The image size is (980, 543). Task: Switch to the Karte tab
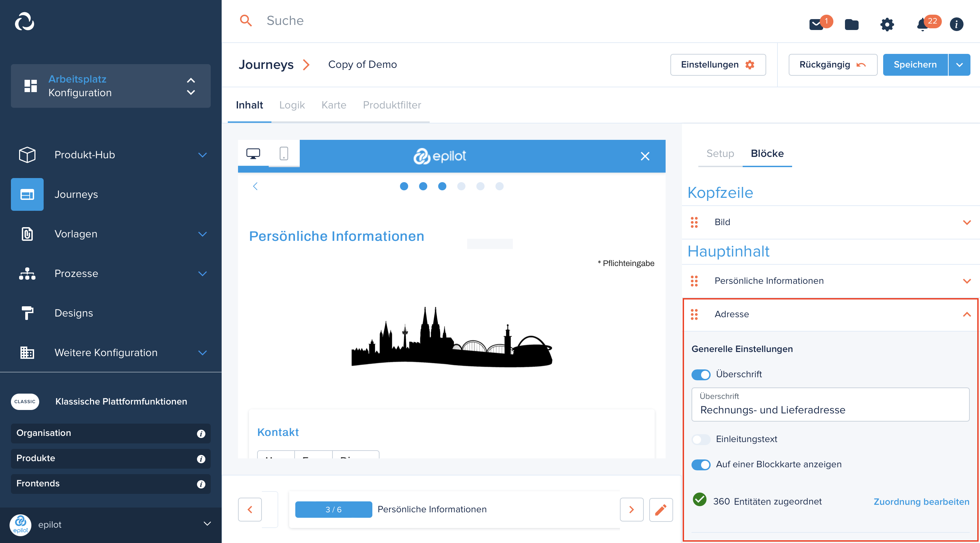[333, 105]
